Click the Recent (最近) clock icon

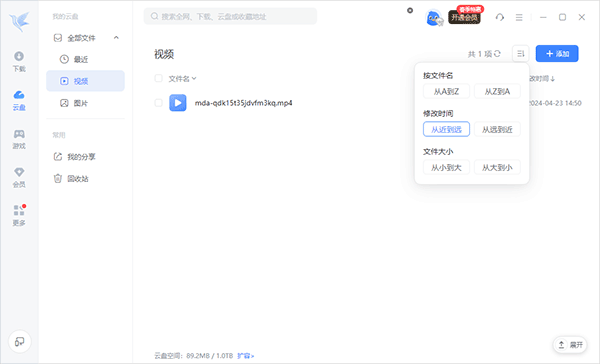pyautogui.click(x=64, y=59)
